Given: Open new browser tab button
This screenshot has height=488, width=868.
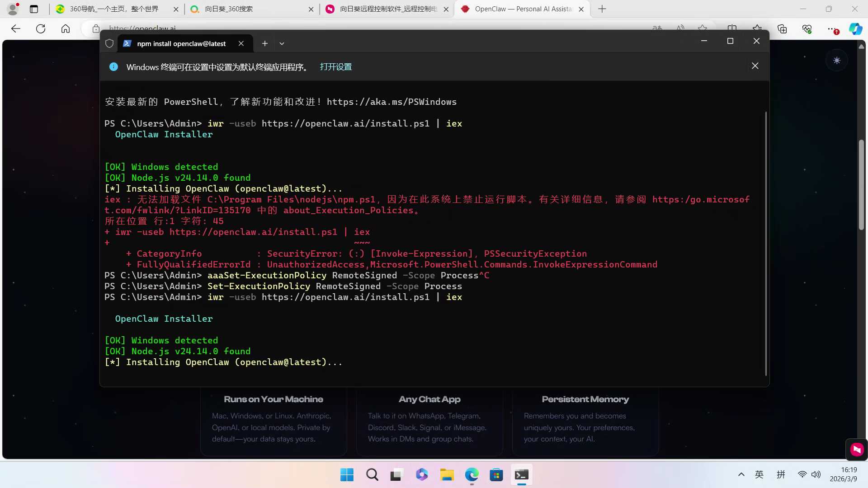Looking at the screenshot, I should tap(602, 9).
